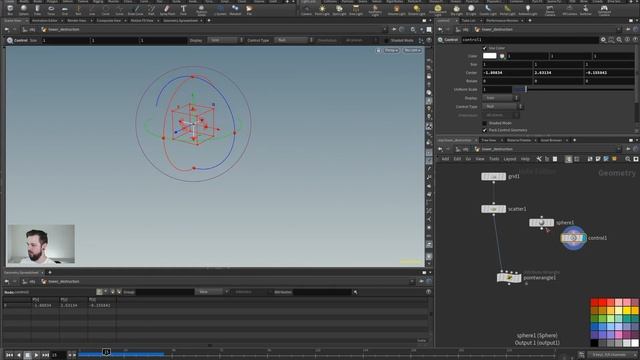The height and width of the screenshot is (360, 640).
Task: Add a Caustic Light from shelf
Action: 488,9
